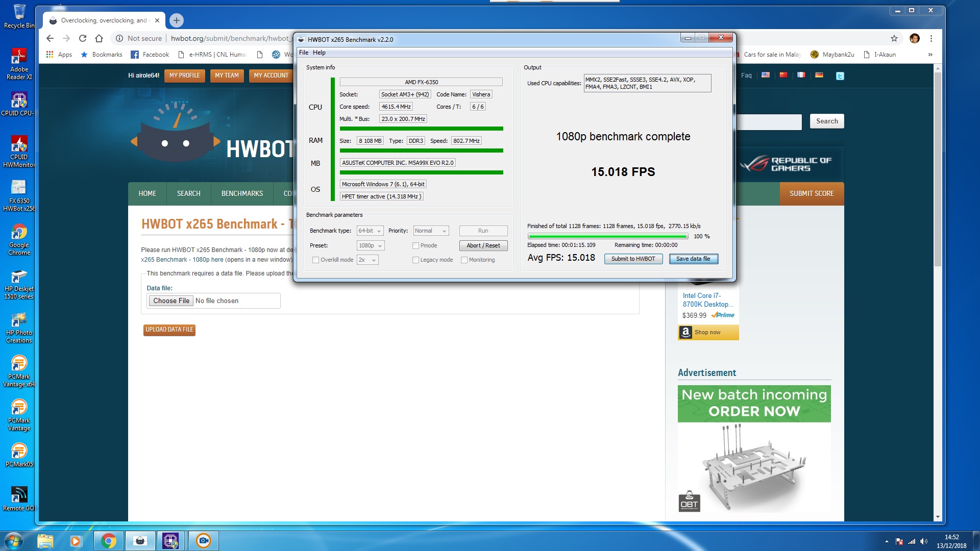980x551 pixels.
Task: Open x265 Benchmark - 1080p here link
Action: pyautogui.click(x=182, y=260)
